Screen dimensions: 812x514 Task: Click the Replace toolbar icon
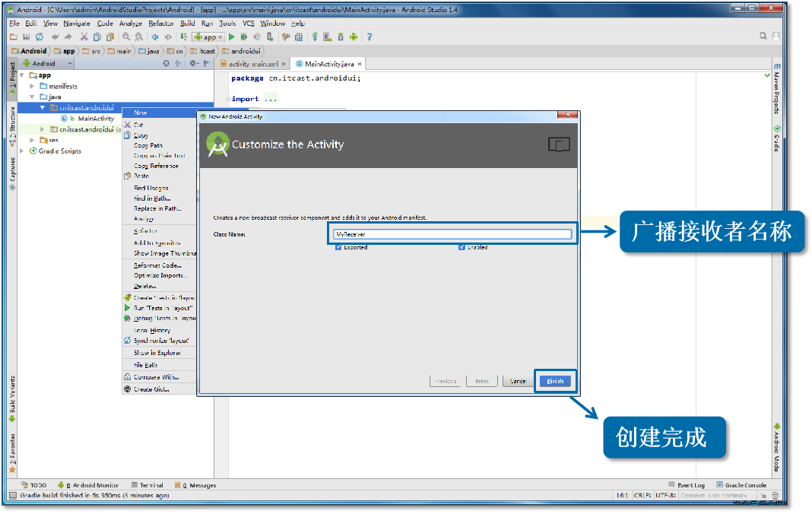coord(139,36)
